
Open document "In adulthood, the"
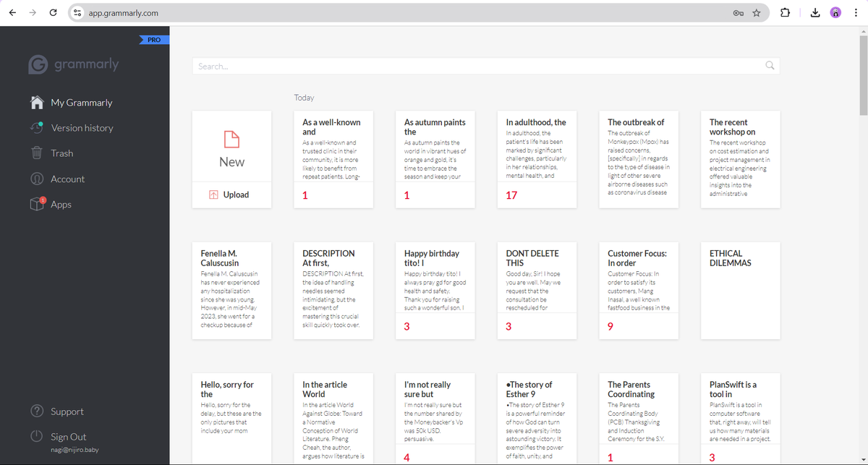537,159
